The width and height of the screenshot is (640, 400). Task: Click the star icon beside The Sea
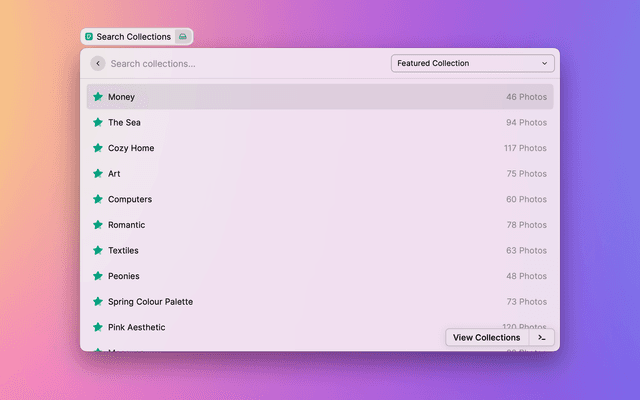98,122
